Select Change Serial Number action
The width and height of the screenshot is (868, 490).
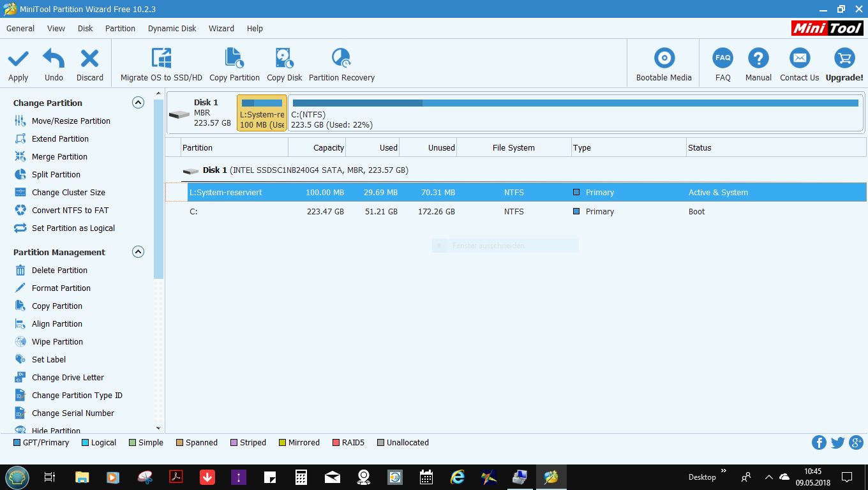click(x=73, y=413)
